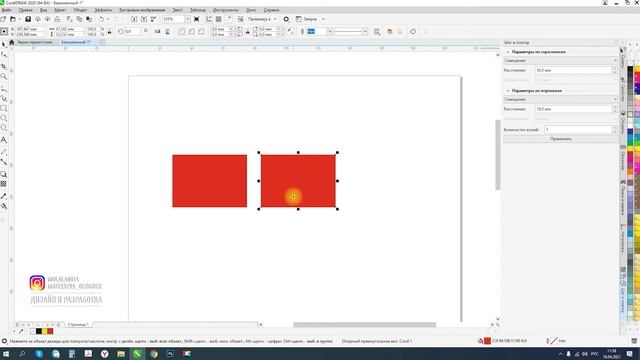Viewport: 640px width, 360px height.
Task: Select the Zoom magnifier tool
Action: coord(4,76)
